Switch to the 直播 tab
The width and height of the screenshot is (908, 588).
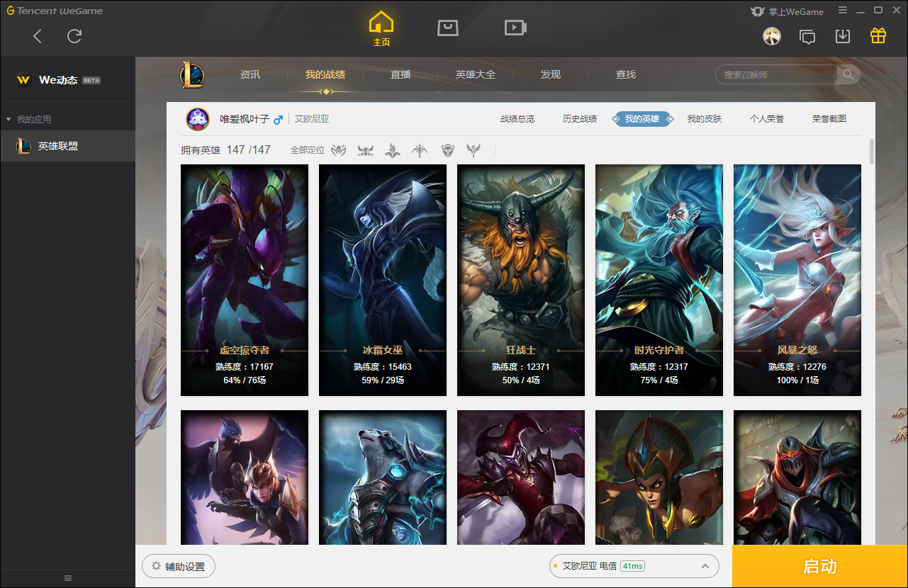tap(400, 74)
